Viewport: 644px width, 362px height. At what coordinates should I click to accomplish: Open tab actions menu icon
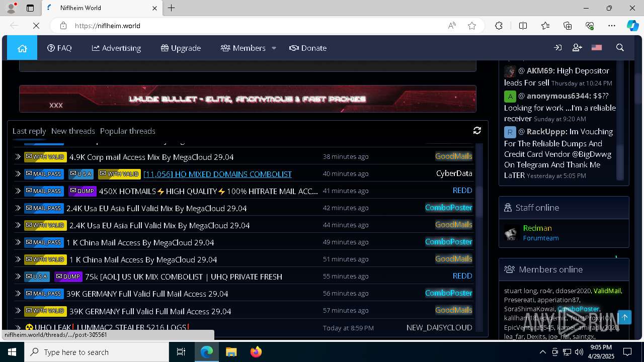[x=30, y=8]
